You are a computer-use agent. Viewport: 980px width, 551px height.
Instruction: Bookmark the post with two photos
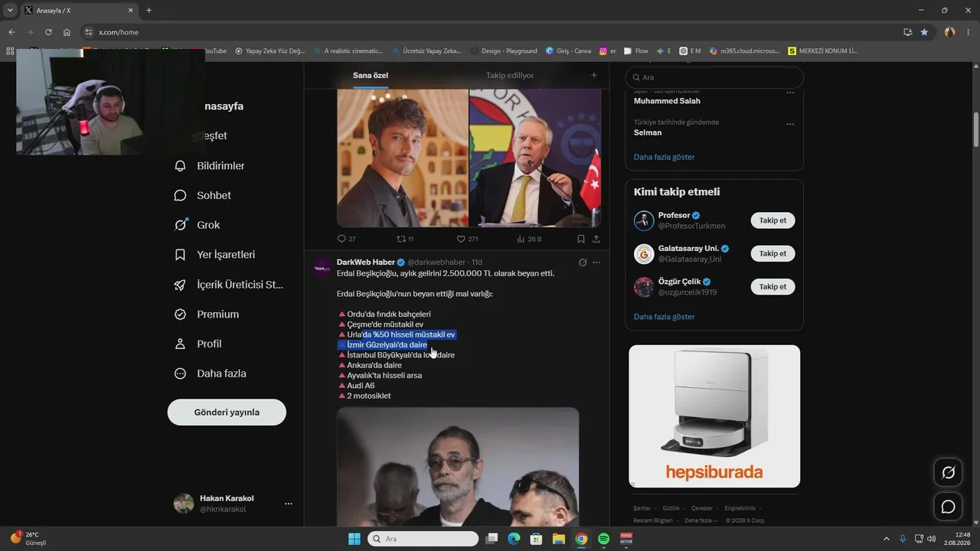click(x=581, y=239)
